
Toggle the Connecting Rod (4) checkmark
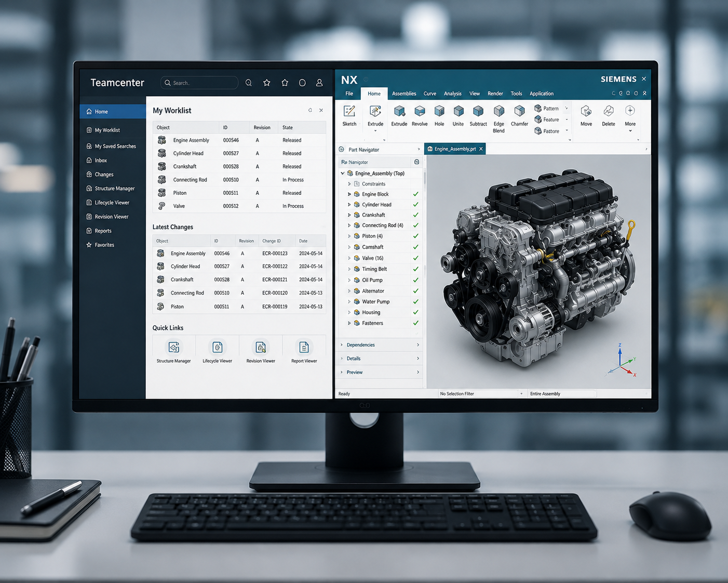(415, 226)
